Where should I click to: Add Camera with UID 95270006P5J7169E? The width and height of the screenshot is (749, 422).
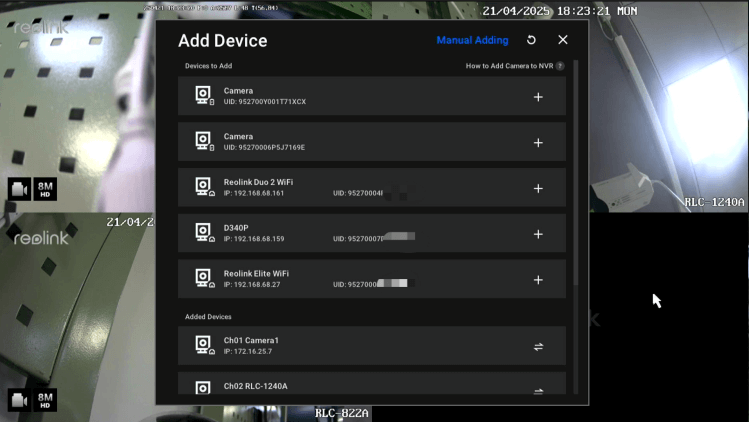click(x=538, y=143)
